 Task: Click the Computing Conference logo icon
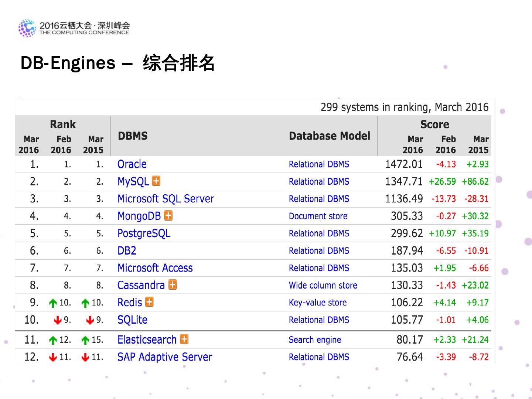27,28
